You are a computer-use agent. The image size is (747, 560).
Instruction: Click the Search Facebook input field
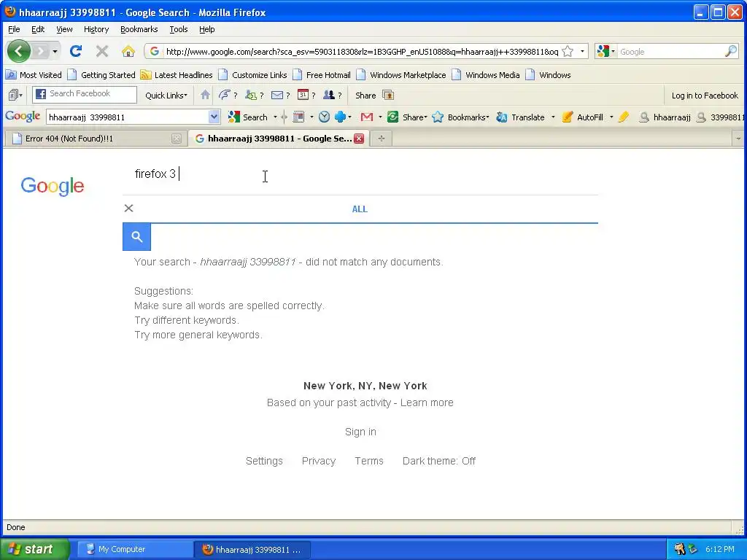pyautogui.click(x=85, y=94)
